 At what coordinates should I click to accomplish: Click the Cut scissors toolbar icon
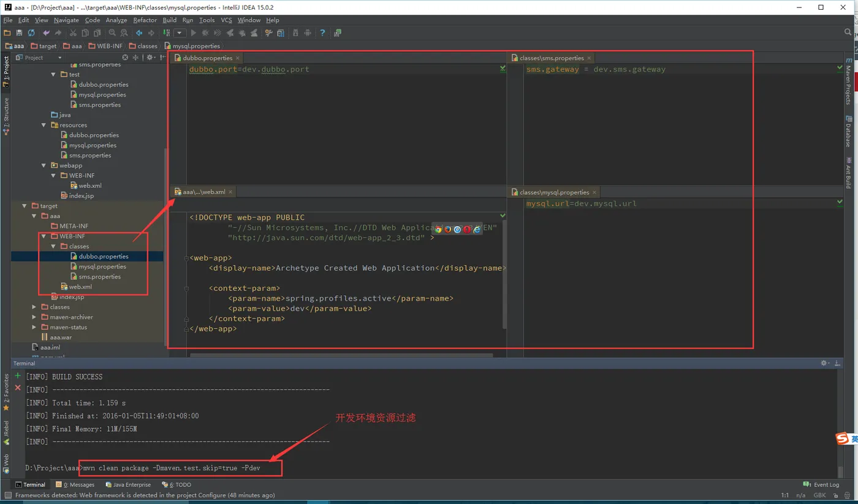click(x=73, y=33)
